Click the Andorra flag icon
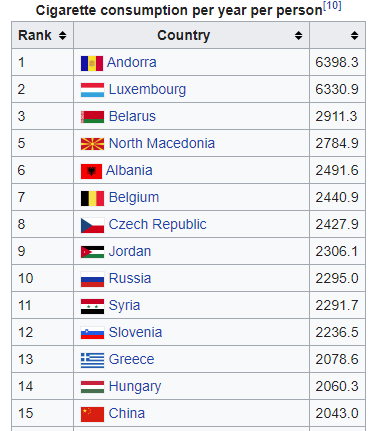This screenshot has height=431, width=375. pos(92,63)
